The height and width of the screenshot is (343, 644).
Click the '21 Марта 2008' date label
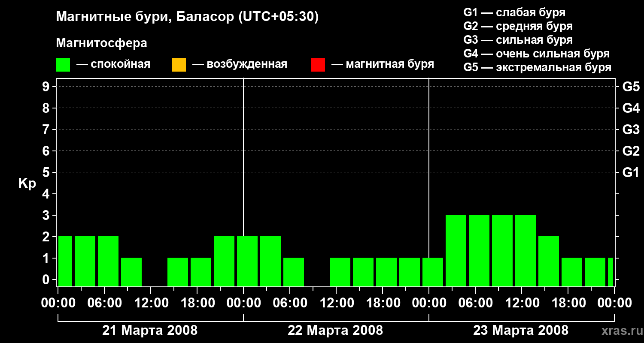(150, 330)
